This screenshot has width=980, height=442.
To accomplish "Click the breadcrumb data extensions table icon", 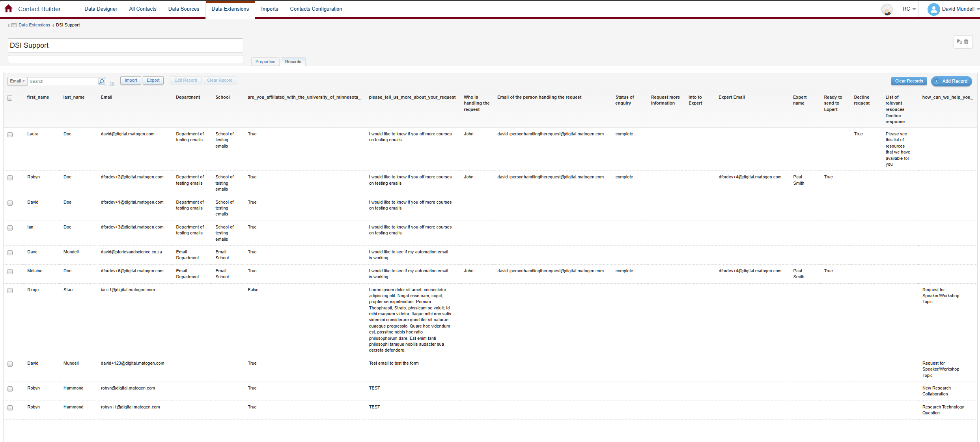I will coord(14,25).
